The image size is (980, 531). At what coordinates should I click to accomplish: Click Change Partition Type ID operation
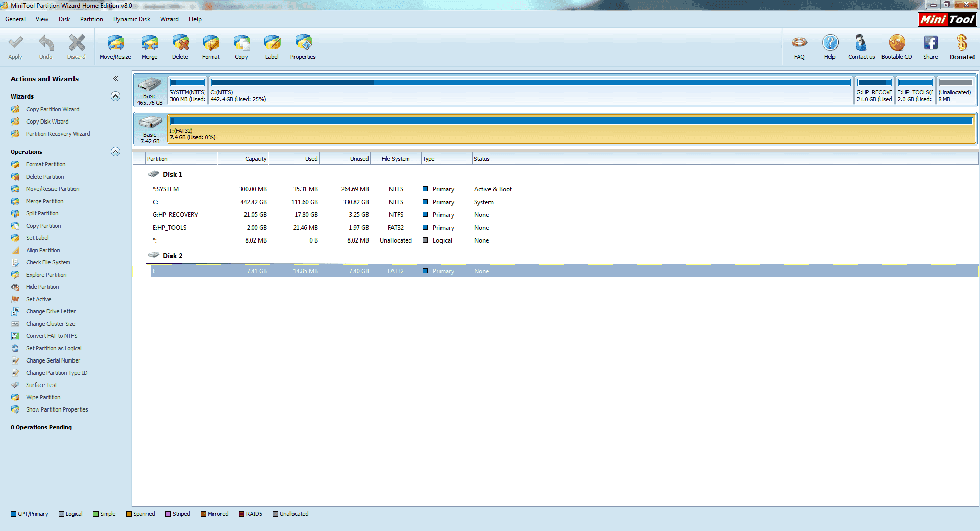pos(57,373)
